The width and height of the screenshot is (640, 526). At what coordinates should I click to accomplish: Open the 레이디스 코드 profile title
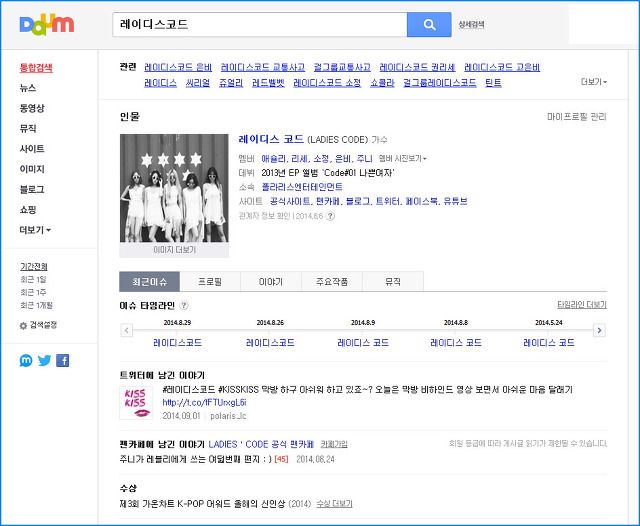click(271, 139)
